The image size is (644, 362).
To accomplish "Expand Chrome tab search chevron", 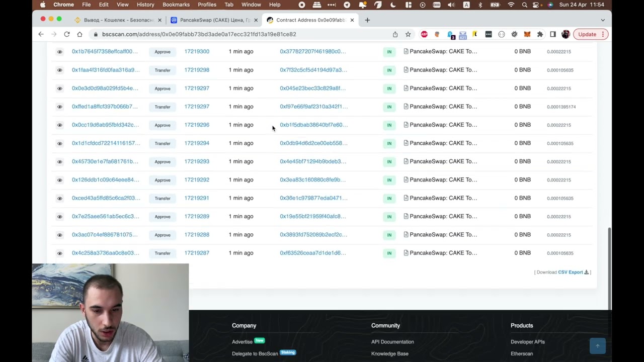I will 603,20.
